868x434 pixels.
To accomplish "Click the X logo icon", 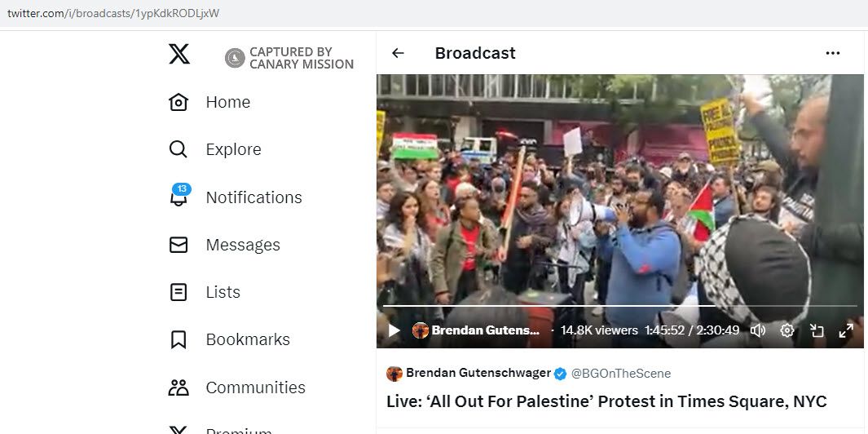I will [x=179, y=54].
